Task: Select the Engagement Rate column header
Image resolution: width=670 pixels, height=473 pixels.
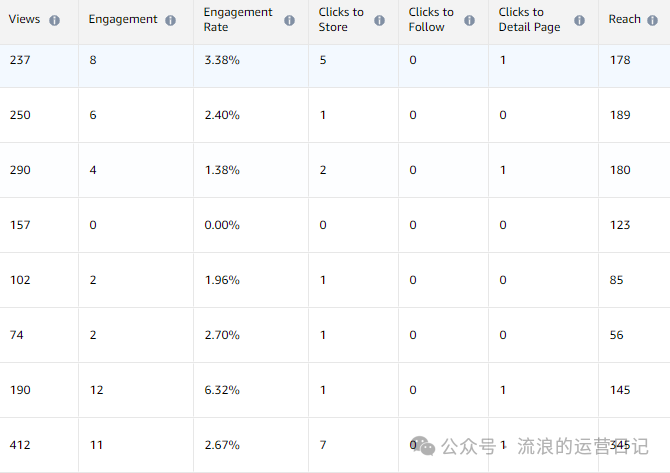Action: click(238, 20)
